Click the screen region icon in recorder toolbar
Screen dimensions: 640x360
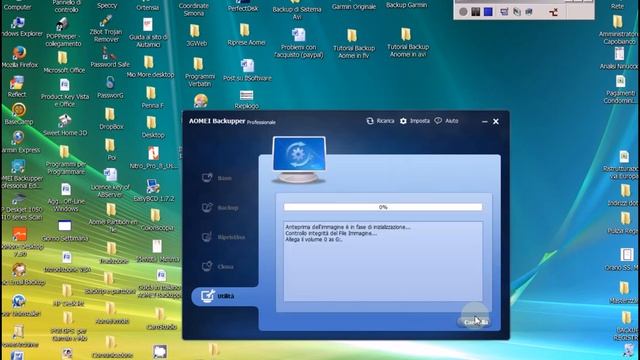click(x=504, y=12)
